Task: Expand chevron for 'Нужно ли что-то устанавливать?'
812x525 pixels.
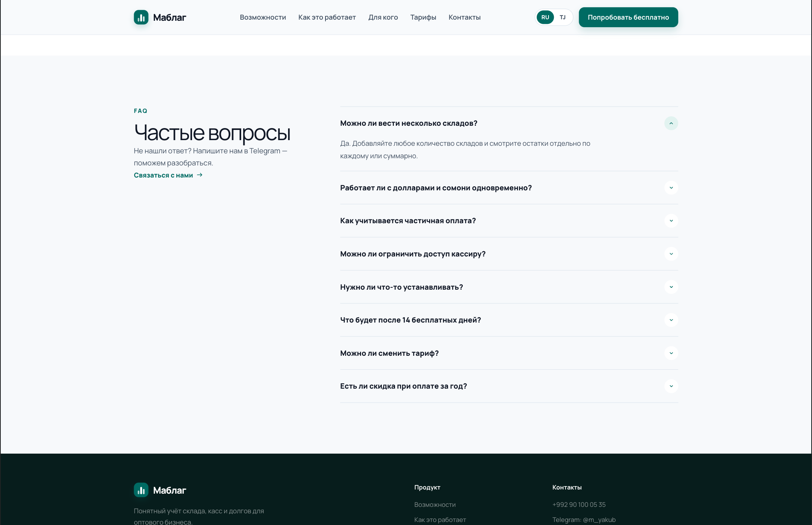Action: (671, 287)
